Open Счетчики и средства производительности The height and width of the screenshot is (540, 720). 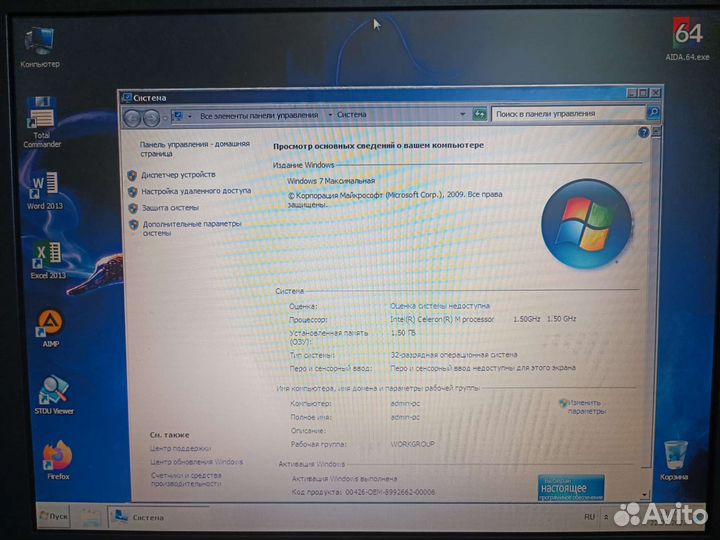[x=186, y=479]
